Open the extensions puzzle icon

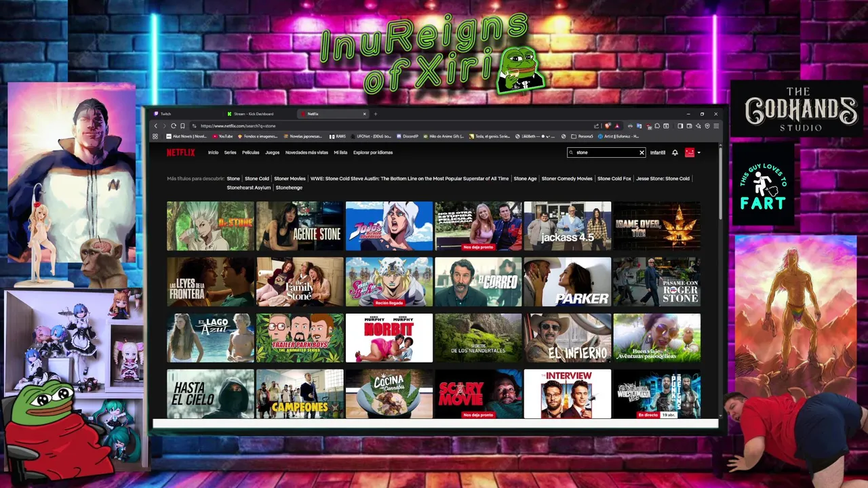tap(657, 126)
